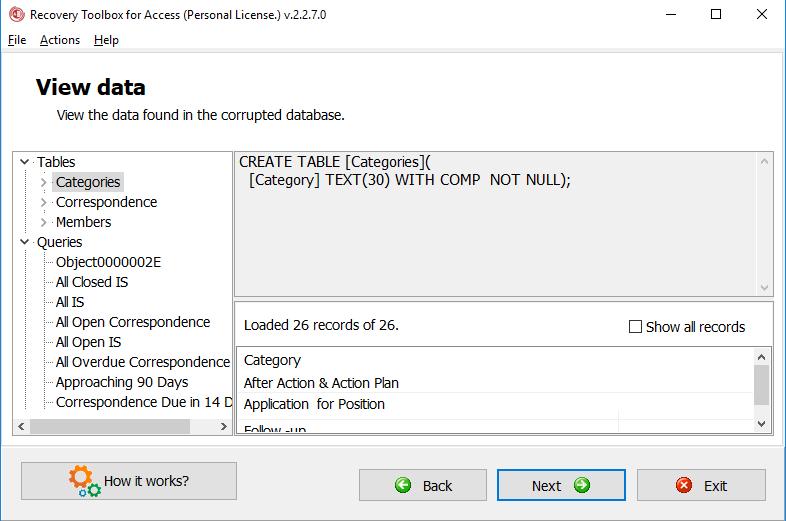This screenshot has width=786, height=521.
Task: Select the Members table in tree
Action: click(x=83, y=222)
